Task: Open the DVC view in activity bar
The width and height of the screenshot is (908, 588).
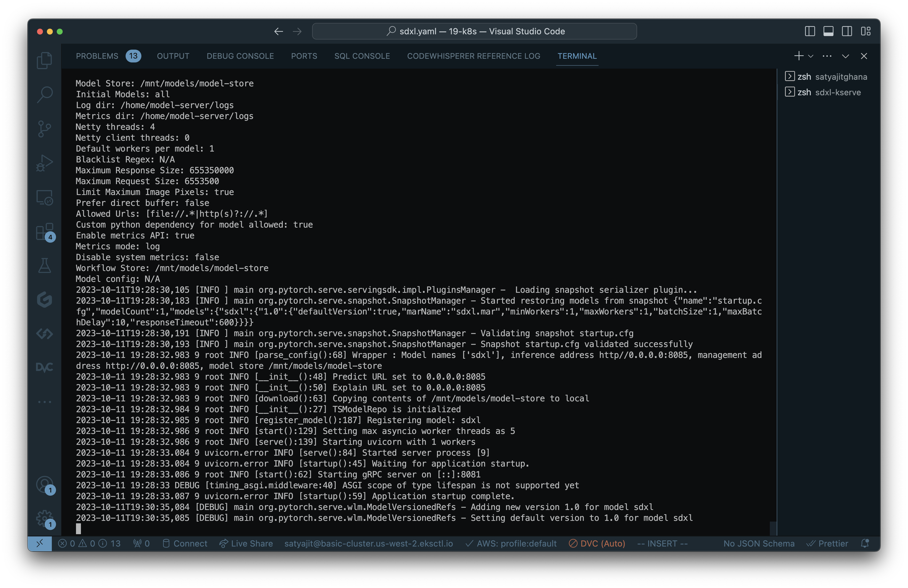Action: [44, 368]
